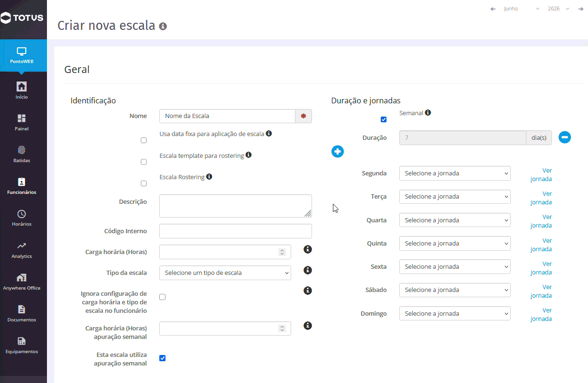588x383 pixels.
Task: Go to previous month arrow
Action: [493, 9]
